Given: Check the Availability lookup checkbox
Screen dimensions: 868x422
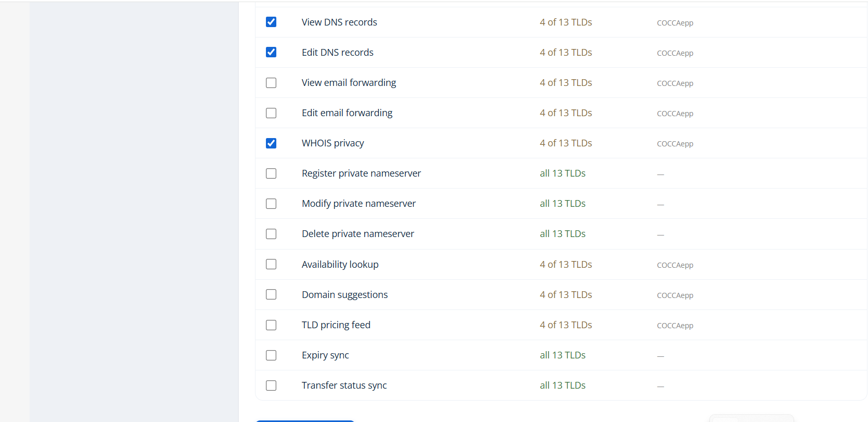Looking at the screenshot, I should [271, 264].
